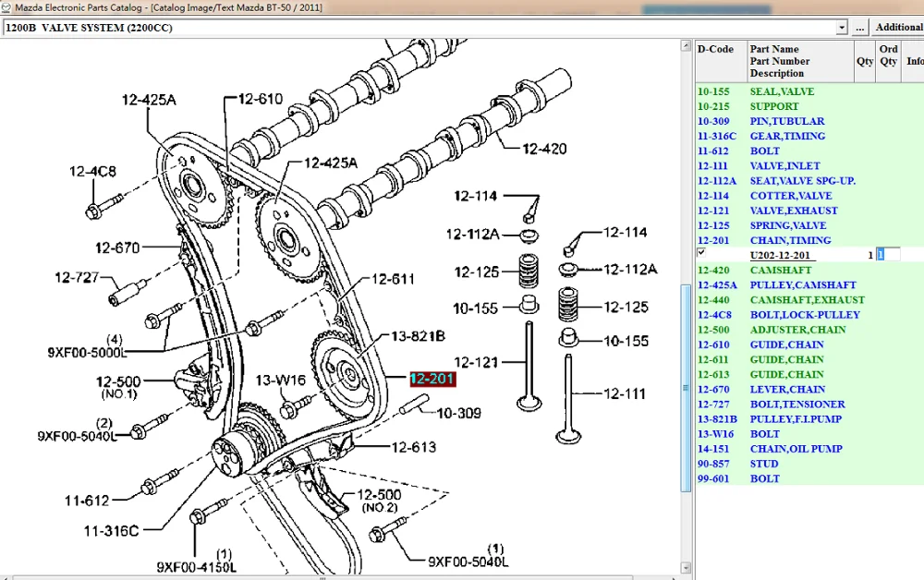Click the Mazda catalog icon in the title bar
Screen dimensions: 924x580
(x=6, y=6)
